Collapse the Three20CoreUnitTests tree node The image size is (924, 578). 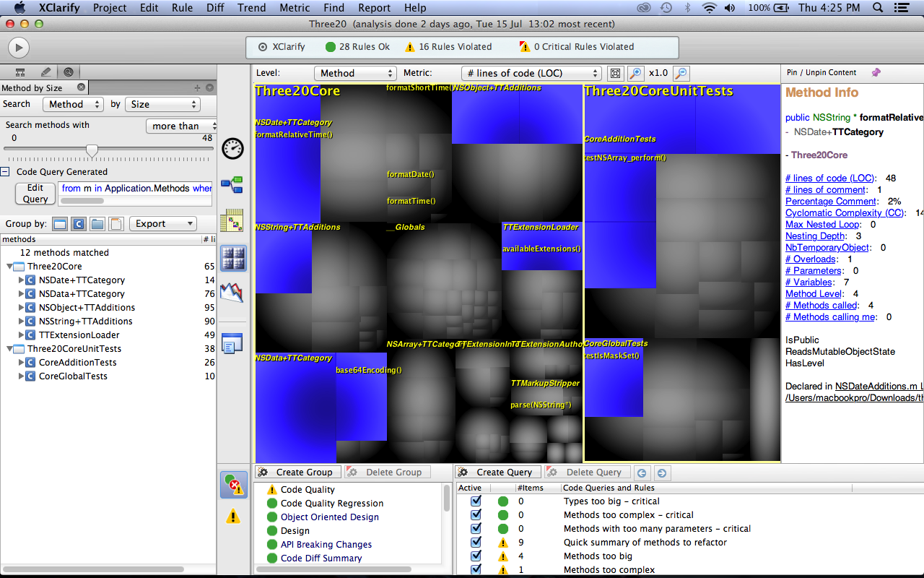[x=10, y=349]
